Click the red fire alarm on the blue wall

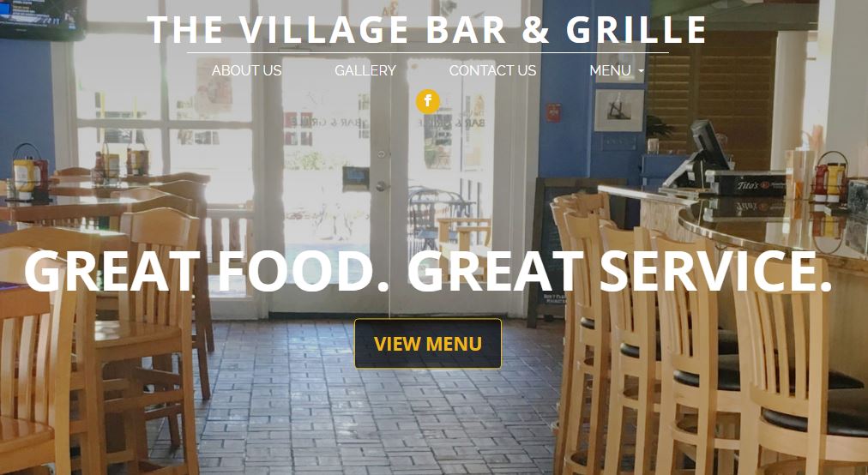pos(553,112)
